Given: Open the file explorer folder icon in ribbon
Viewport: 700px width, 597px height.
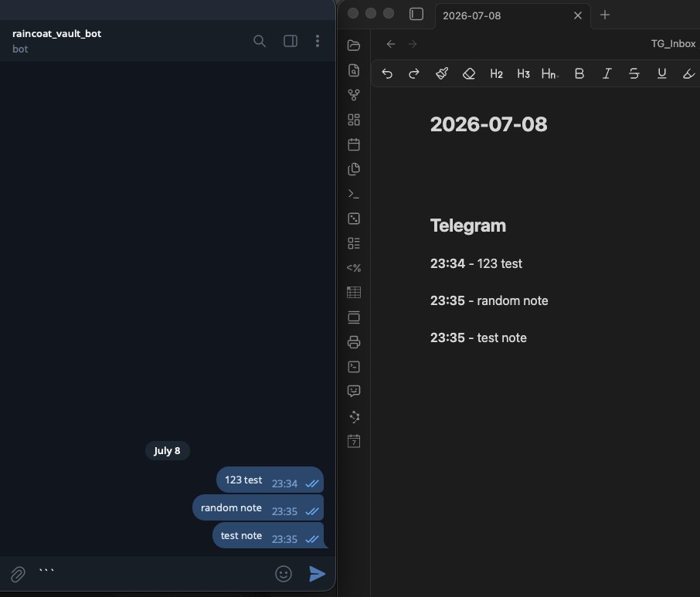Looking at the screenshot, I should tap(354, 45).
